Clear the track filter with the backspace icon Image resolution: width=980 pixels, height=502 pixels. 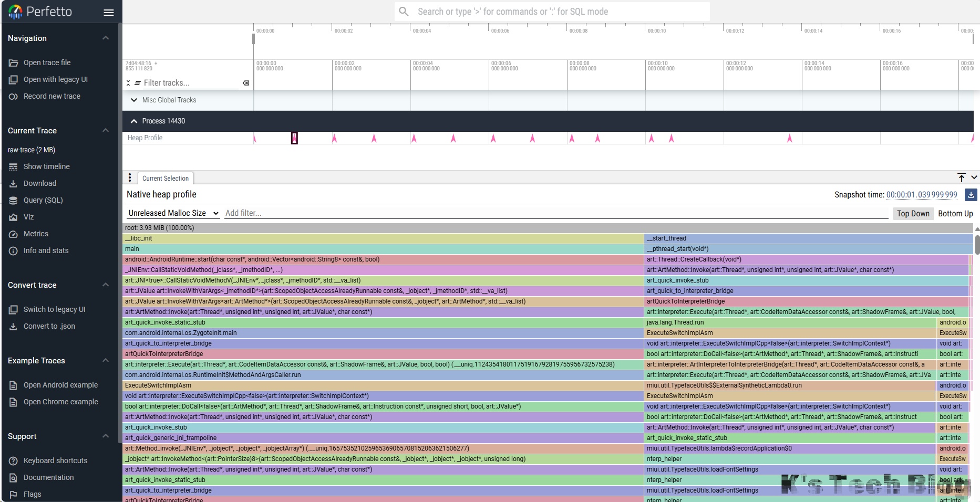click(x=246, y=83)
